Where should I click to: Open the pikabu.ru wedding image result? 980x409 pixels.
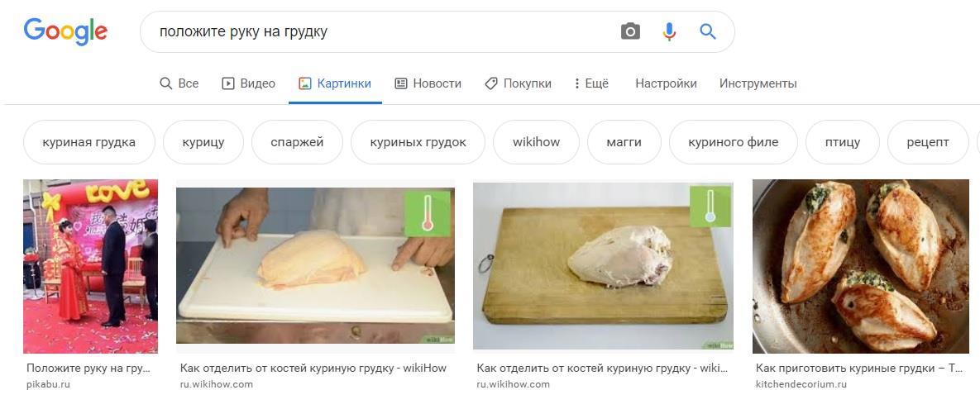point(91,267)
